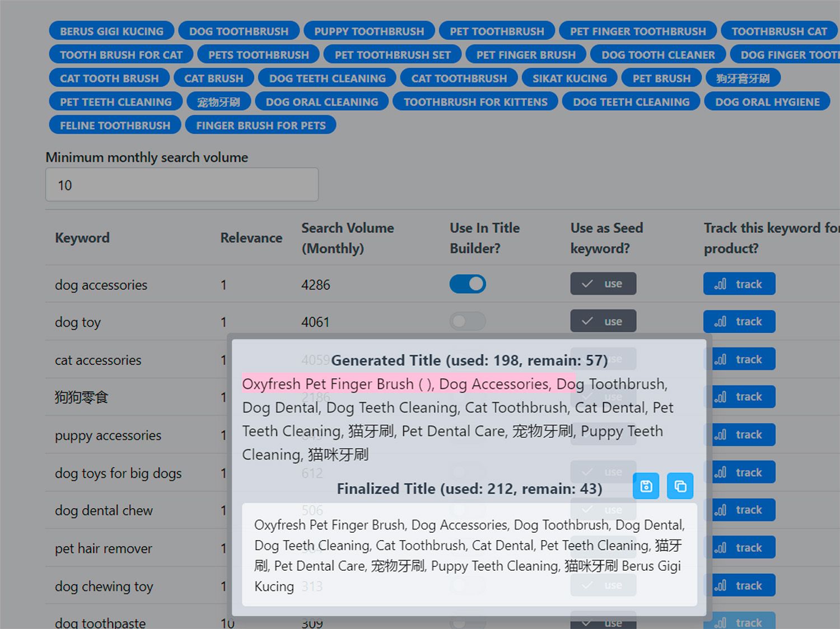Screen dimensions: 840x629
Task: Click the copy icon beside Finalized Title
Action: pos(680,486)
